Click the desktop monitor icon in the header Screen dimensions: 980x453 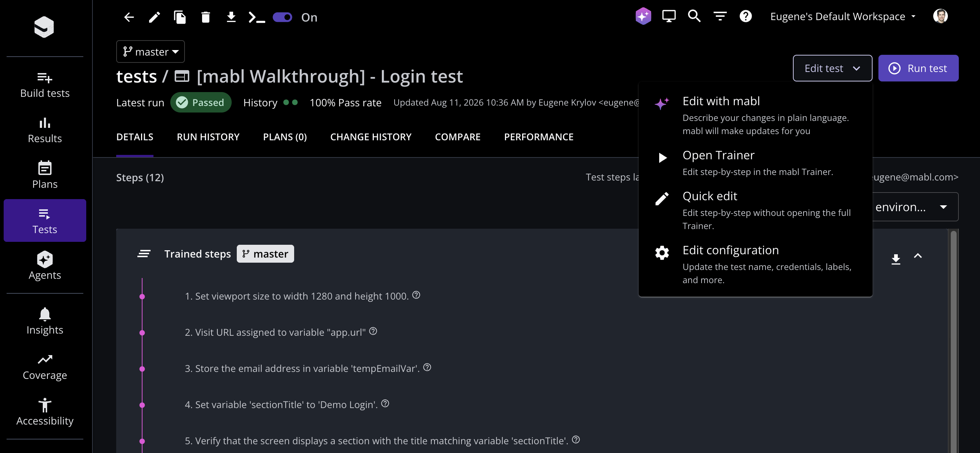669,16
